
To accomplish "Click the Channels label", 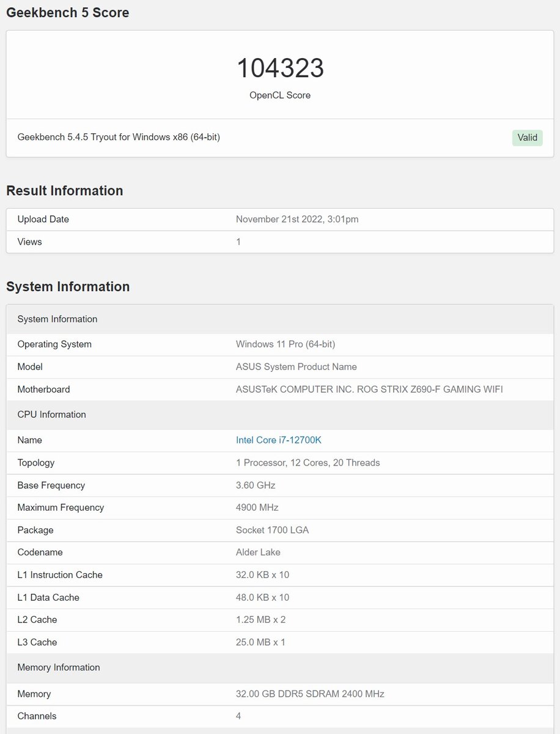I will pyautogui.click(x=37, y=716).
